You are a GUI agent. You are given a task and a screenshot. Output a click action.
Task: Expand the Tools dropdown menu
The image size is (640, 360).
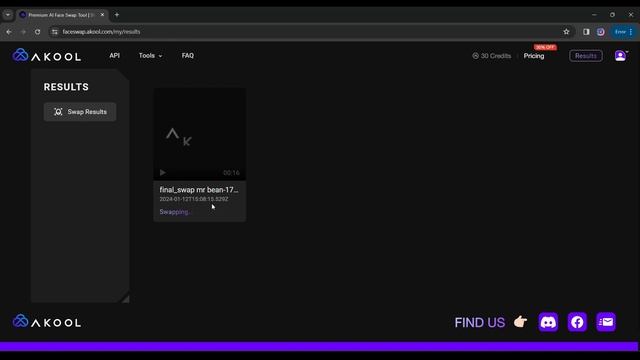click(150, 56)
